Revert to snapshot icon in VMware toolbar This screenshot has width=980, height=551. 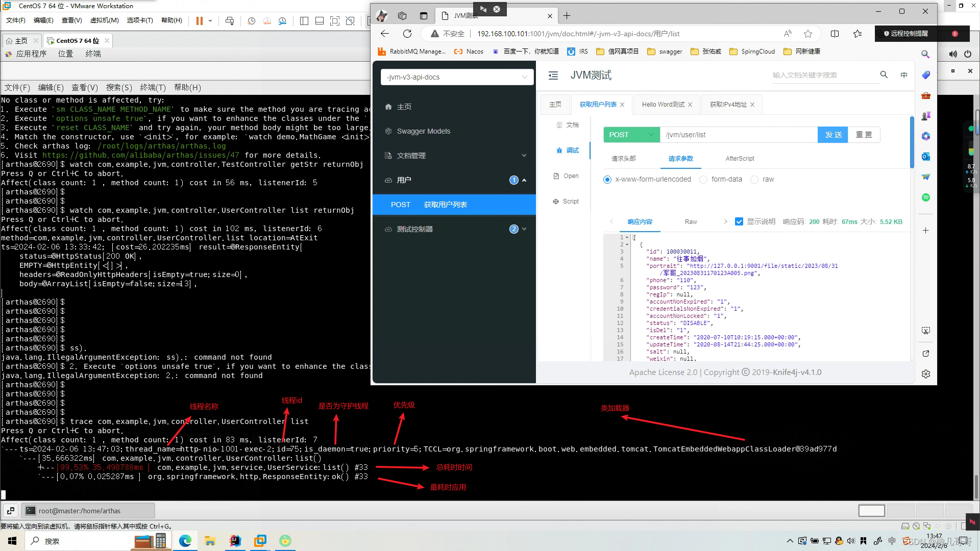(267, 21)
